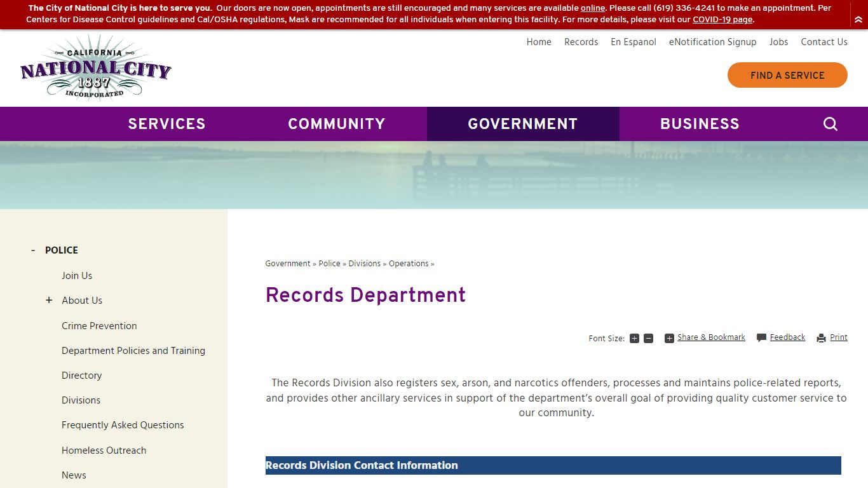This screenshot has width=868, height=488.
Task: Go home via National City logo
Action: pos(96,68)
